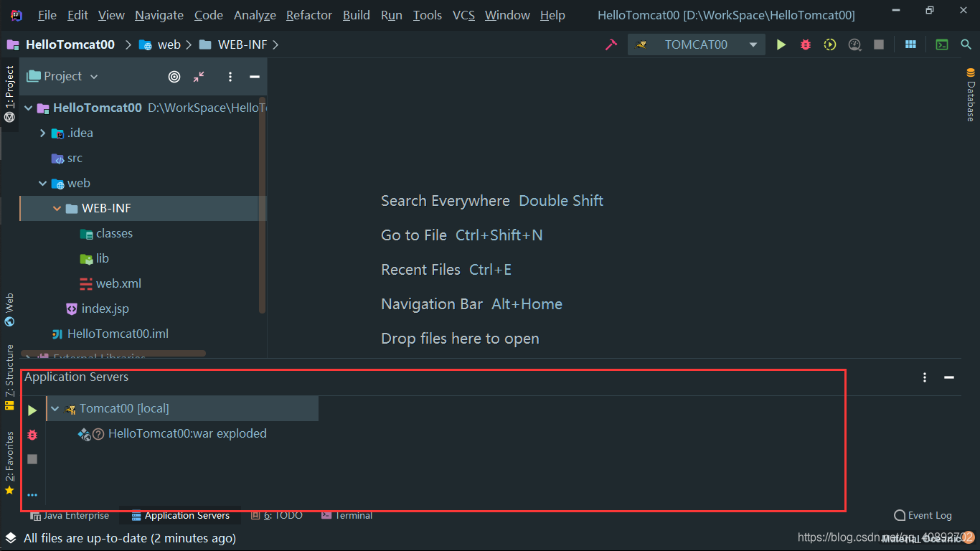
Task: Click the Locate/Scroll from Source target icon
Action: click(174, 77)
